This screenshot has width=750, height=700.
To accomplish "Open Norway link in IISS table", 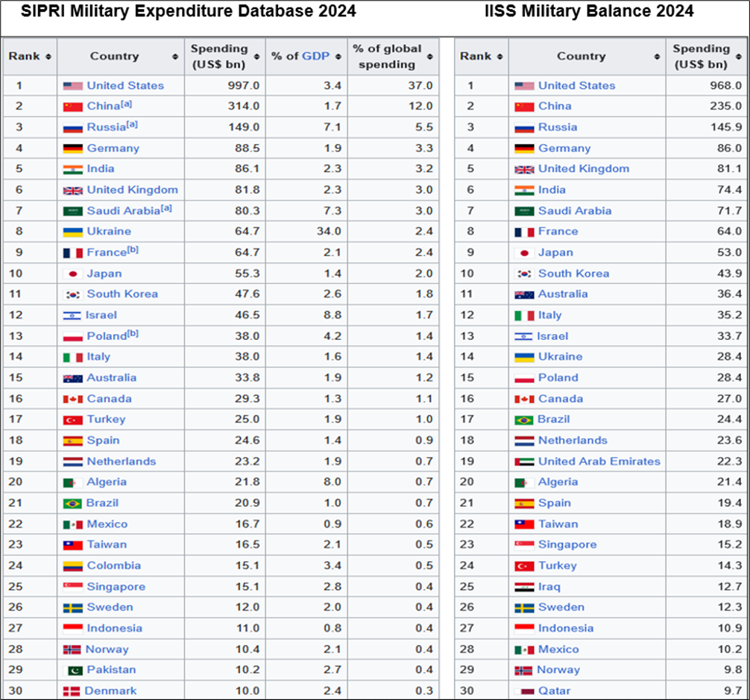I will [558, 670].
